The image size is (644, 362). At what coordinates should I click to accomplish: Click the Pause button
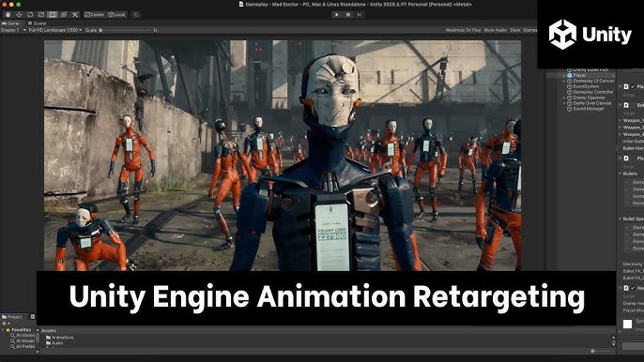[348, 14]
